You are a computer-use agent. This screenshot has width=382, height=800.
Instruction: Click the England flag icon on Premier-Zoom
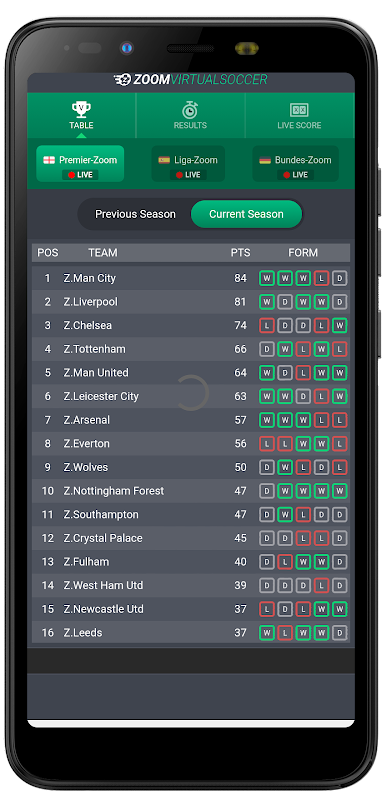[49, 160]
